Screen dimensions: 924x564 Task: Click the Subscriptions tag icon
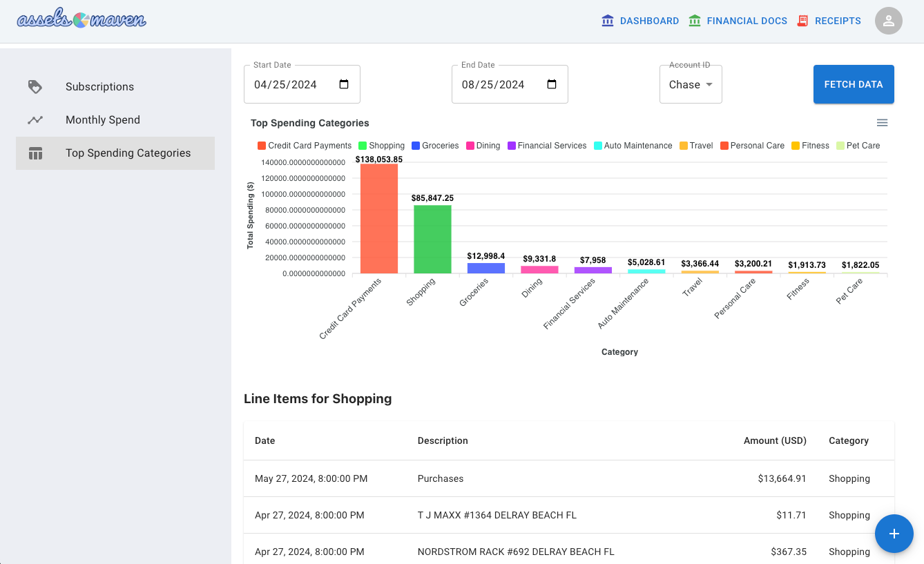[x=35, y=87]
